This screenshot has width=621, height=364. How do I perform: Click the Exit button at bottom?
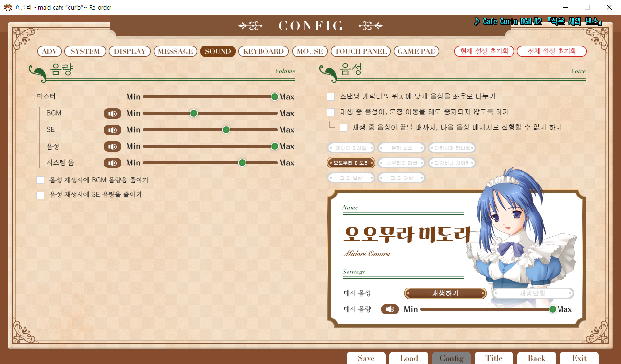(x=579, y=358)
